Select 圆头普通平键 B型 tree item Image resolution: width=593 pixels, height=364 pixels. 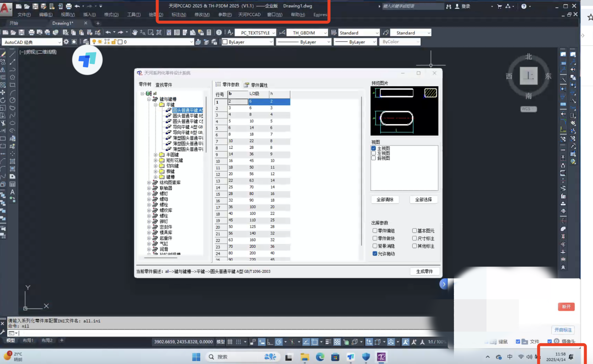[188, 116]
